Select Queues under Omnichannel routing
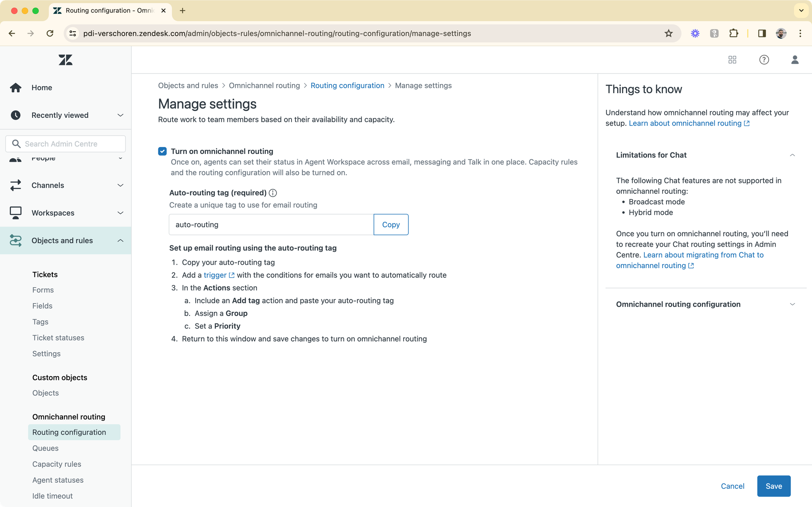 tap(45, 448)
